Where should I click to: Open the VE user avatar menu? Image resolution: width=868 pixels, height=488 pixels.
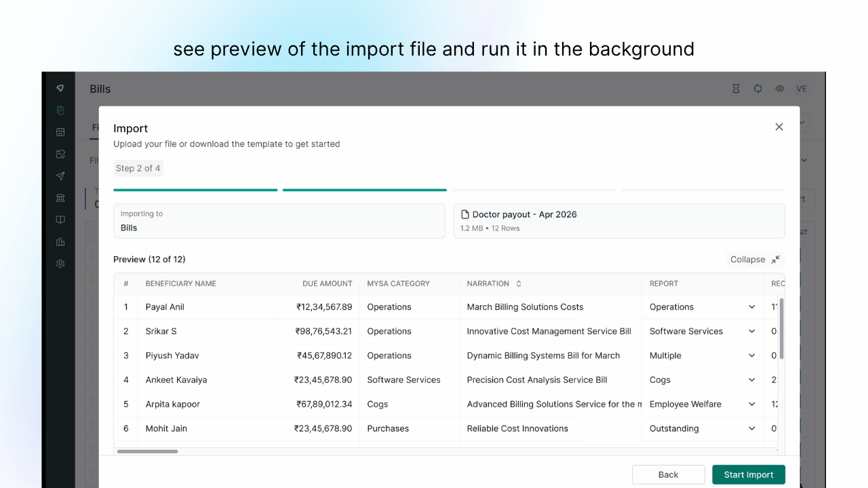coord(802,89)
